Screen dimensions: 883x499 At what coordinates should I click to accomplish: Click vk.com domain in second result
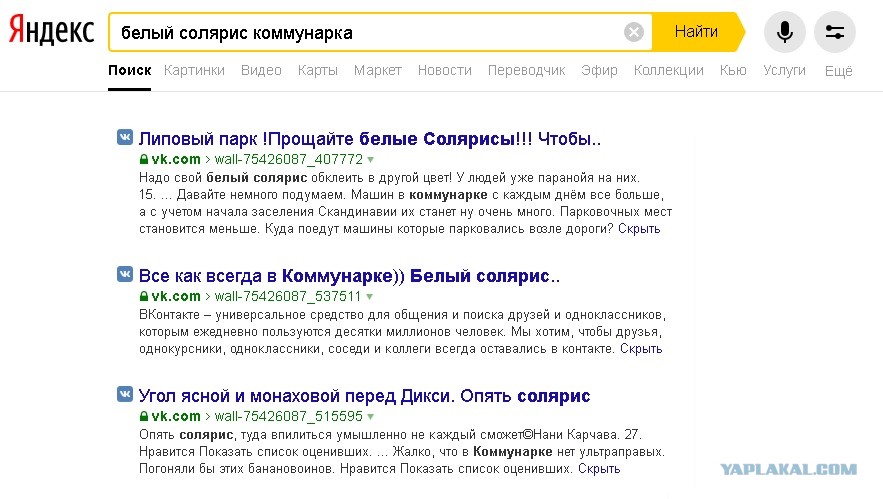pos(176,296)
